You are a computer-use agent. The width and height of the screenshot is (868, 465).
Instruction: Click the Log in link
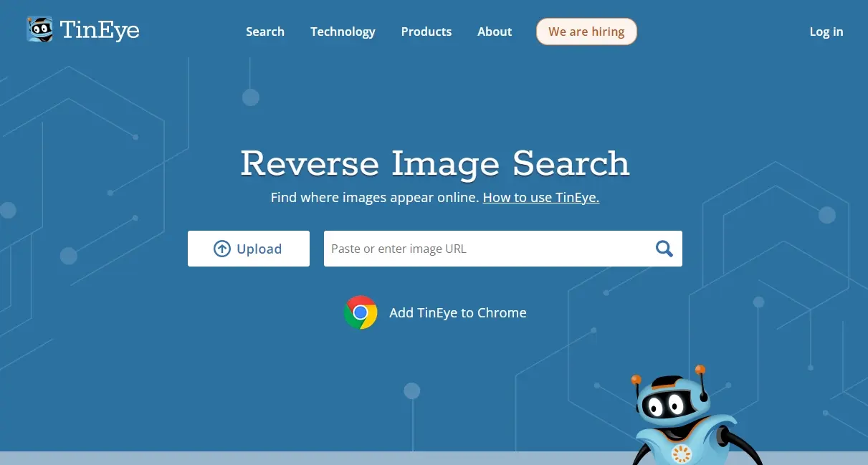(x=826, y=32)
